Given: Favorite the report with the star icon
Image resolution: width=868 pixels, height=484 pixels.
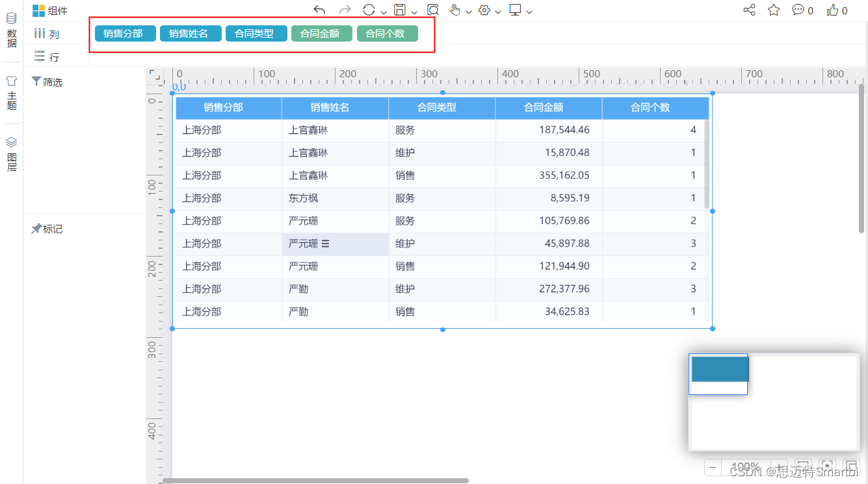Looking at the screenshot, I should (x=774, y=10).
